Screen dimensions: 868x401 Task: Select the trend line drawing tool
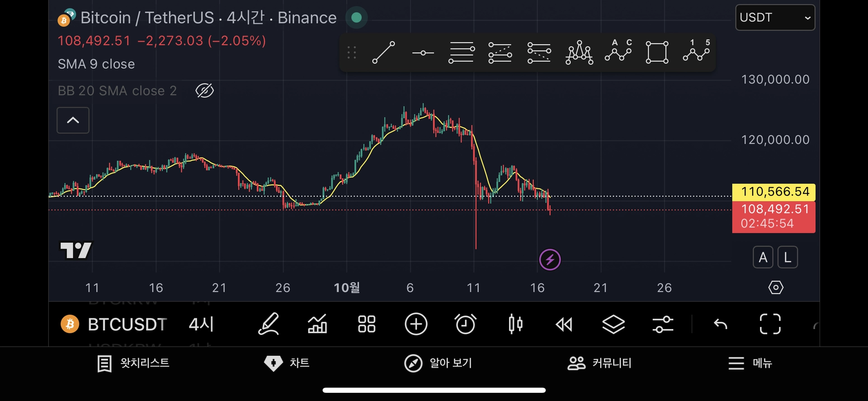coord(383,52)
